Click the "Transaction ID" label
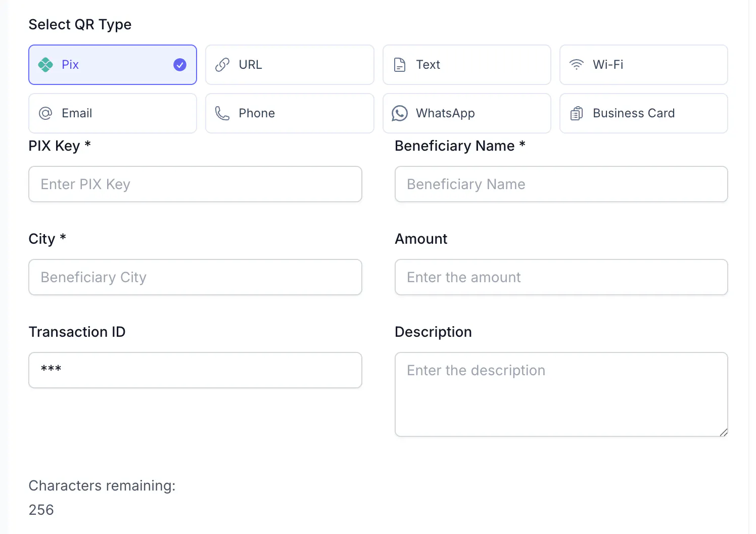The width and height of the screenshot is (756, 534). [77, 332]
